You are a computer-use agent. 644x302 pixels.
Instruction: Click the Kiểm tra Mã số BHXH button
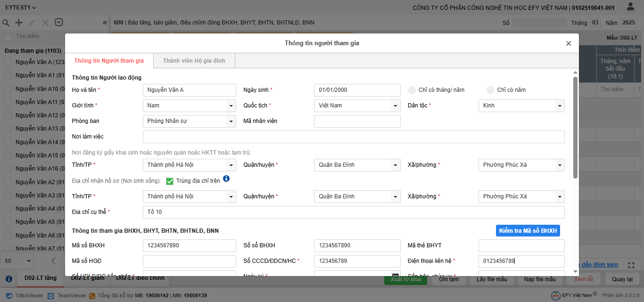528,231
